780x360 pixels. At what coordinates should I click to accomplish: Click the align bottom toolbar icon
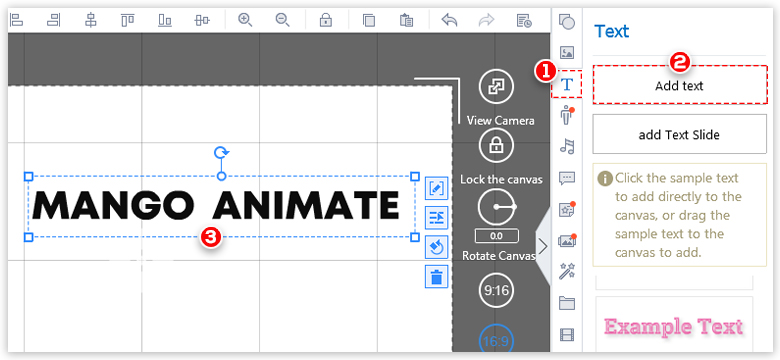pos(165,20)
